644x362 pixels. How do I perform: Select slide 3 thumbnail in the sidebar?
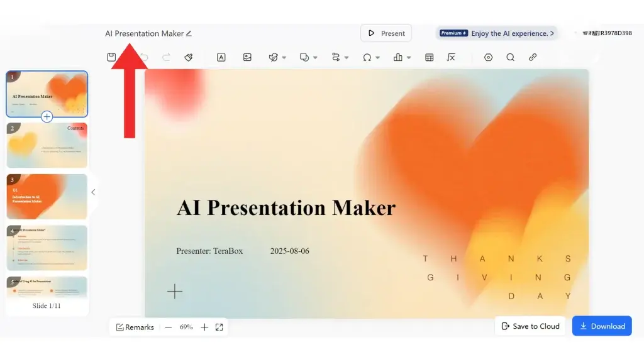pos(47,197)
